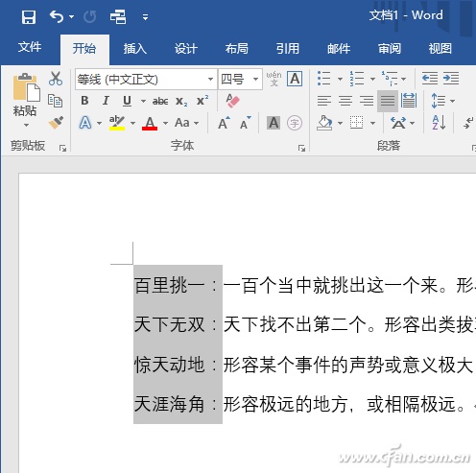Decrease paragraph indent

pyautogui.click(x=430, y=78)
